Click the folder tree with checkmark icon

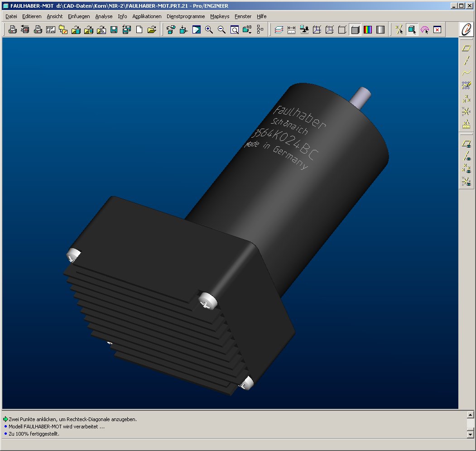pos(63,29)
